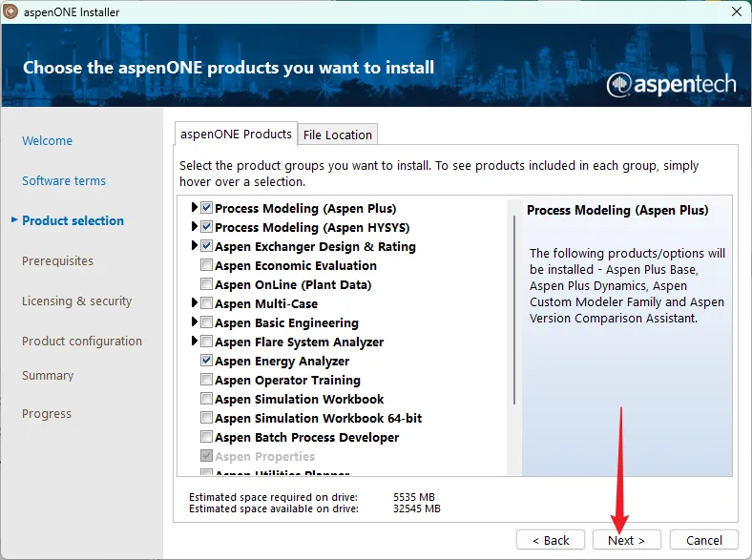Uncheck Process Modeling (Aspen Plus) checkbox
752x560 pixels.
coord(206,208)
